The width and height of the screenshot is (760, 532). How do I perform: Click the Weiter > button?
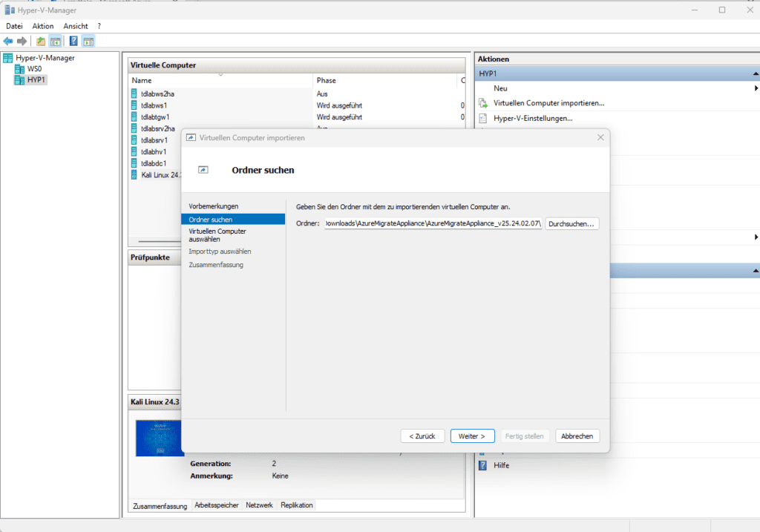tap(472, 436)
